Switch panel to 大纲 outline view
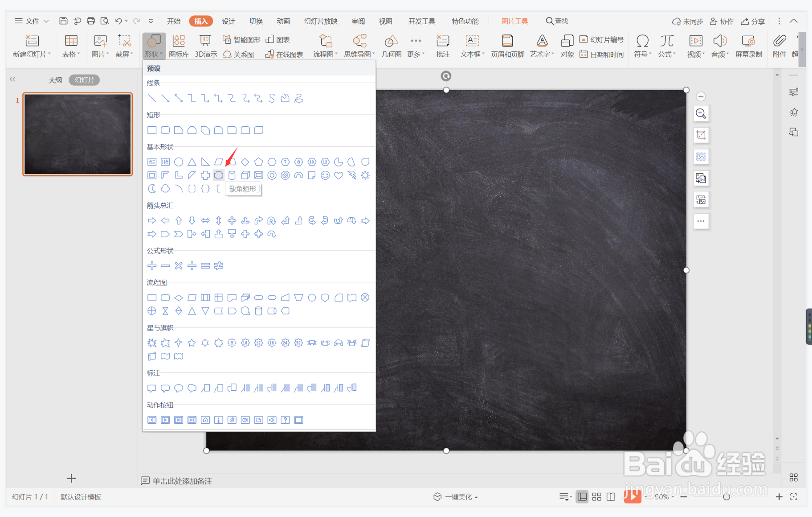This screenshot has width=812, height=517. (x=55, y=80)
